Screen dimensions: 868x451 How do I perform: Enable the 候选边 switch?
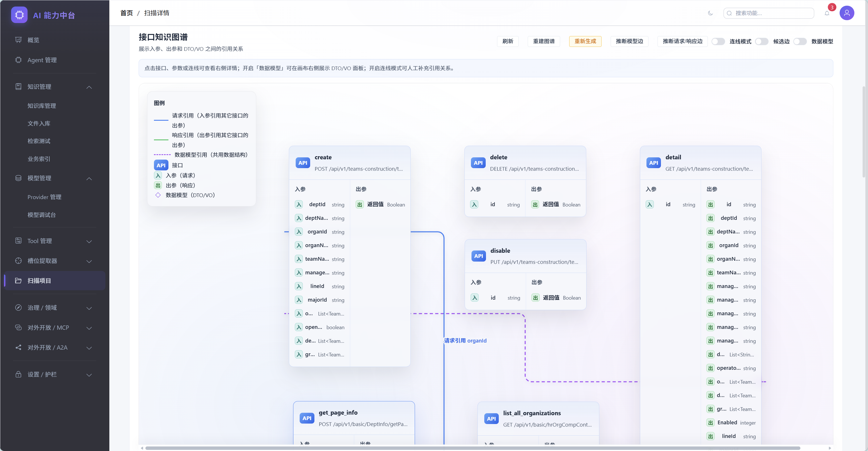[761, 41]
